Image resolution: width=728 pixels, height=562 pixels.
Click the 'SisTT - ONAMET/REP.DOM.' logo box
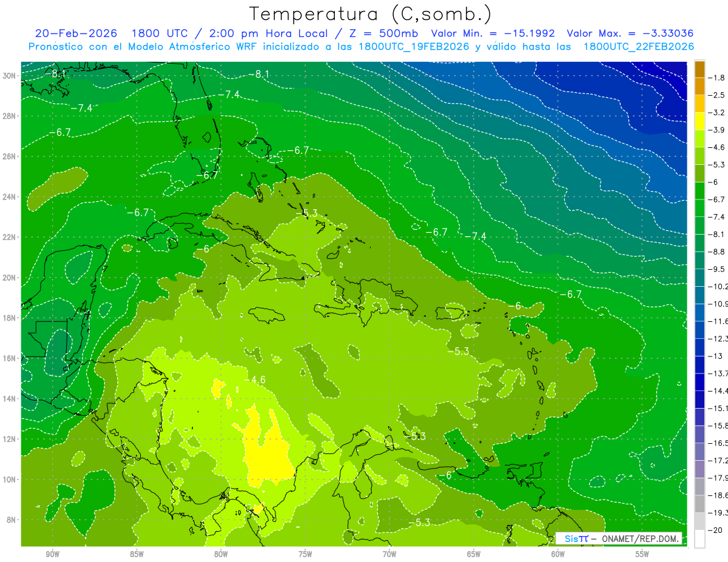click(619, 538)
